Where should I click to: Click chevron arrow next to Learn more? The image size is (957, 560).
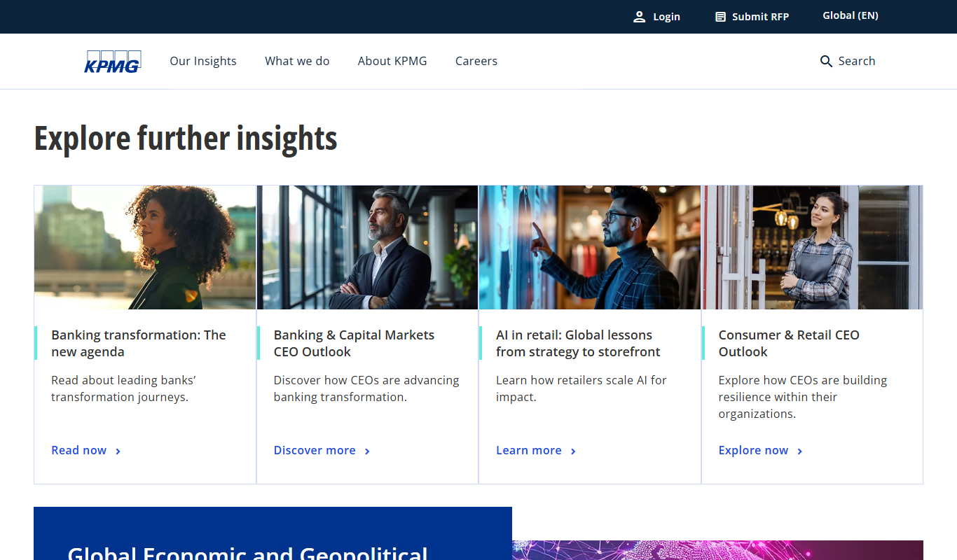[573, 451]
